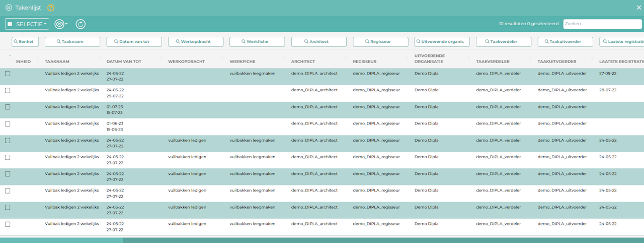Click the Datum van tot filter field
Screen dimensions: 644x243
pos(134,42)
